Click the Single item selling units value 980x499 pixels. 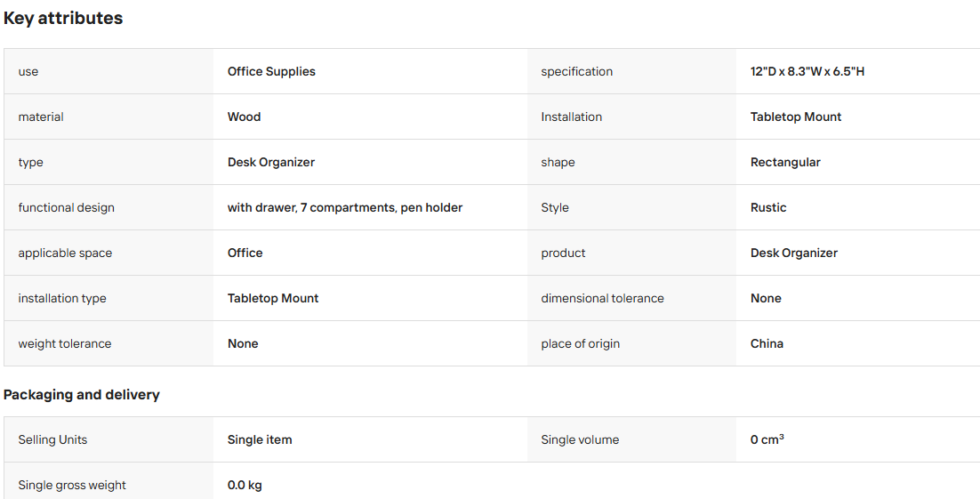pos(260,439)
